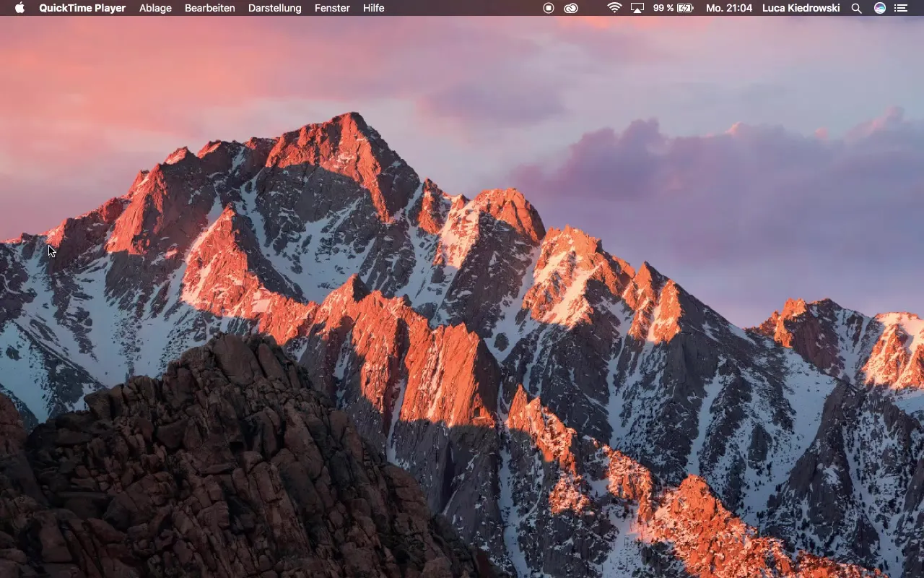924x578 pixels.
Task: Open the Creative Cloud menu bar icon
Action: point(571,8)
